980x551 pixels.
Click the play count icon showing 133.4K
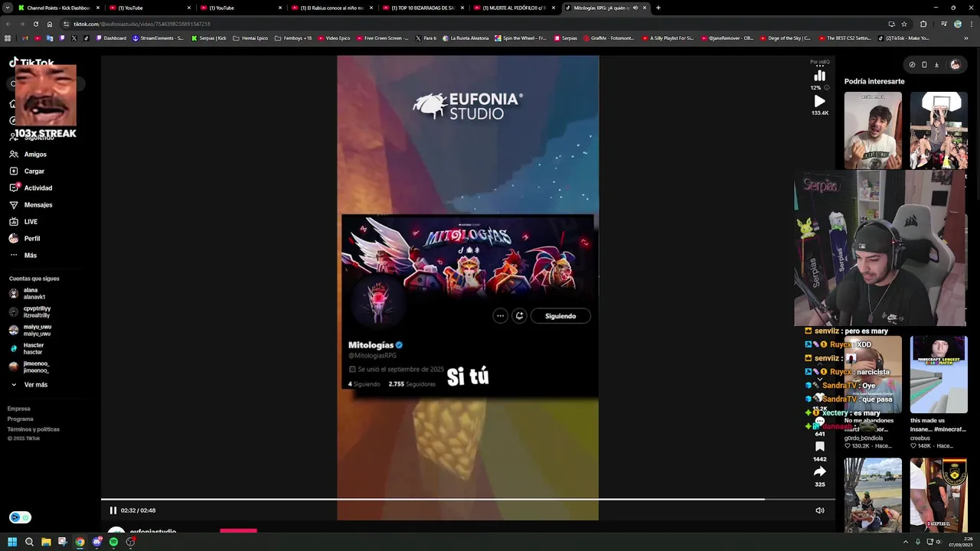tap(819, 101)
